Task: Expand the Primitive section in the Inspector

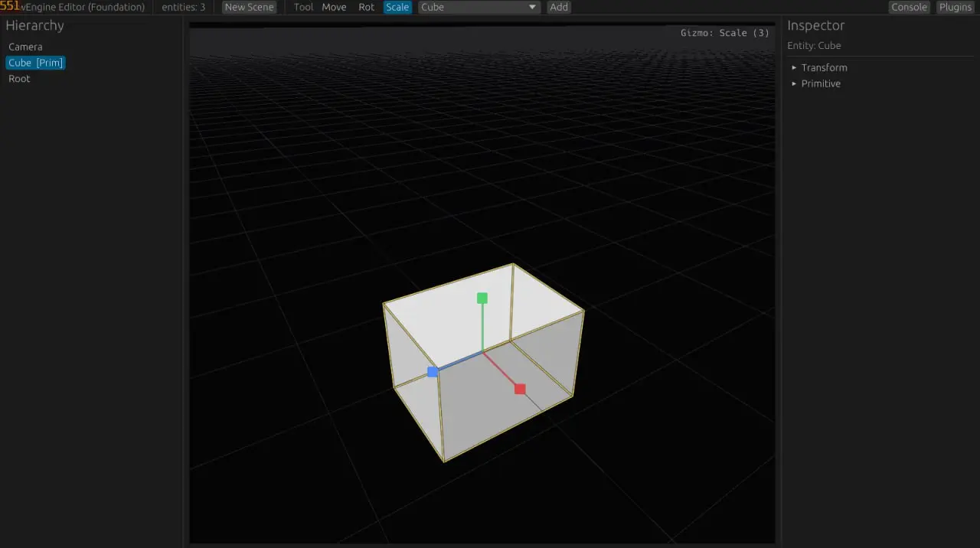Action: click(821, 83)
